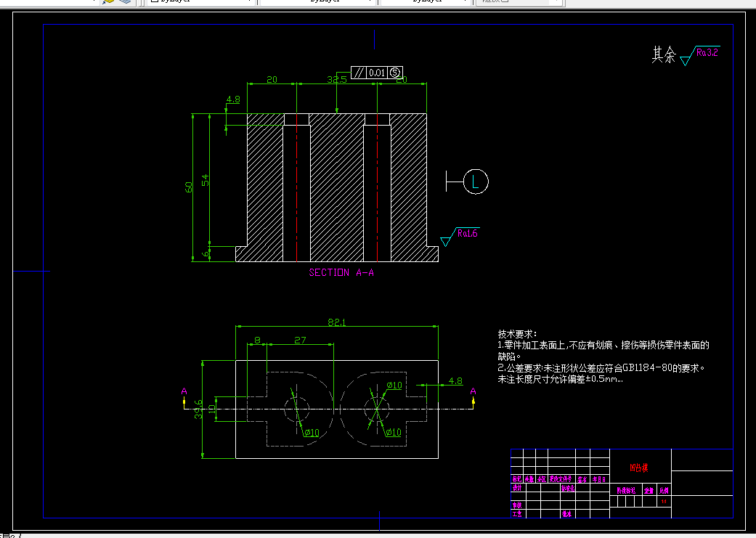756x538 pixels.
Task: Select the Ø10 label under the 27 dimension
Action: click(x=312, y=433)
